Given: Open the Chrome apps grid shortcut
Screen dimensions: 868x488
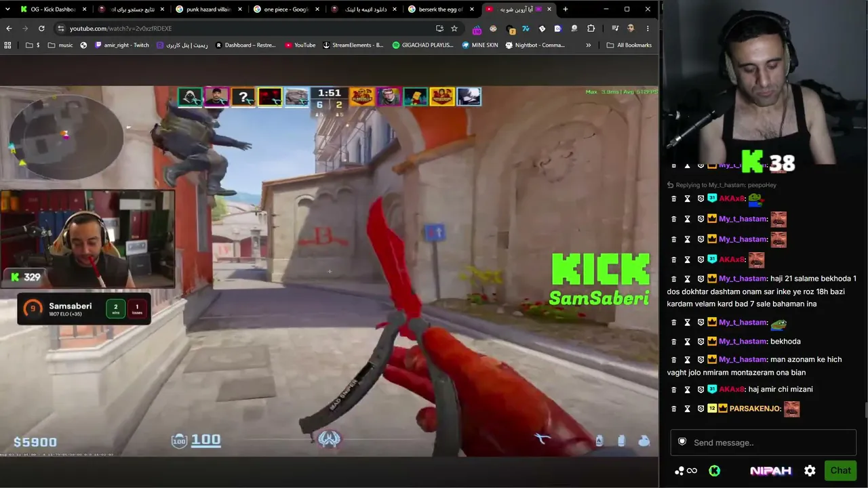Looking at the screenshot, I should coord(7,45).
